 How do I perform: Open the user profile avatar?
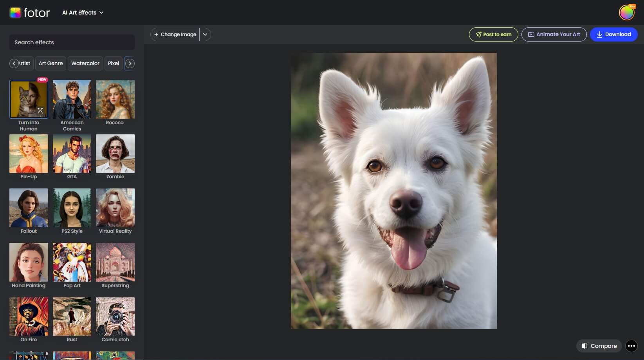click(626, 13)
